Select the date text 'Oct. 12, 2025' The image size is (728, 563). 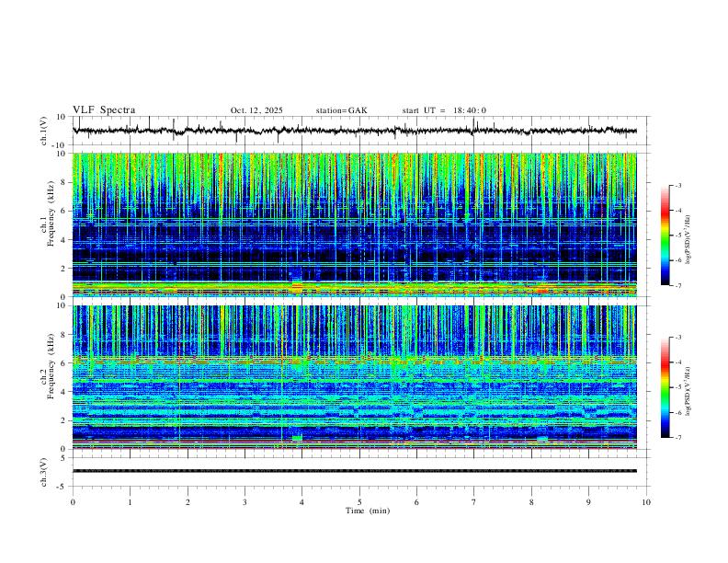click(x=256, y=110)
